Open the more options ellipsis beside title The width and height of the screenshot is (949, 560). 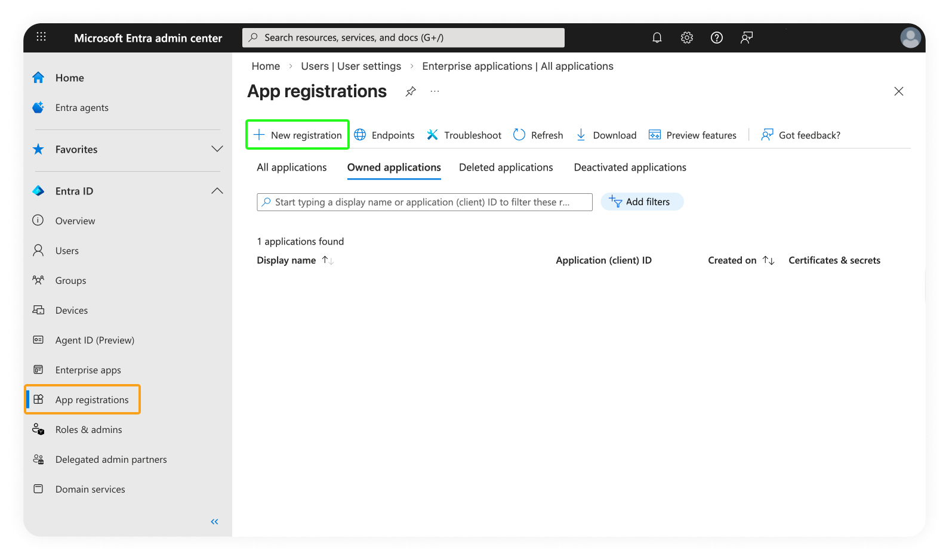pos(435,91)
